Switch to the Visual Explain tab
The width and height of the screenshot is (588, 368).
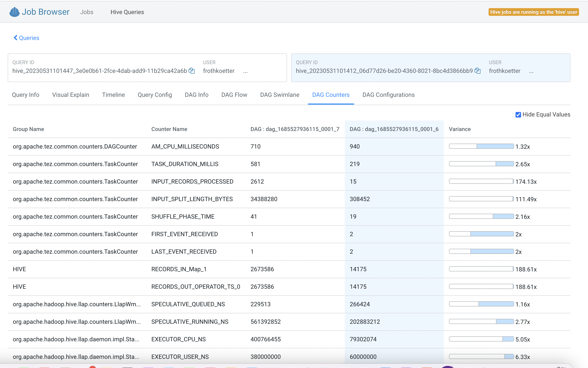click(x=71, y=95)
